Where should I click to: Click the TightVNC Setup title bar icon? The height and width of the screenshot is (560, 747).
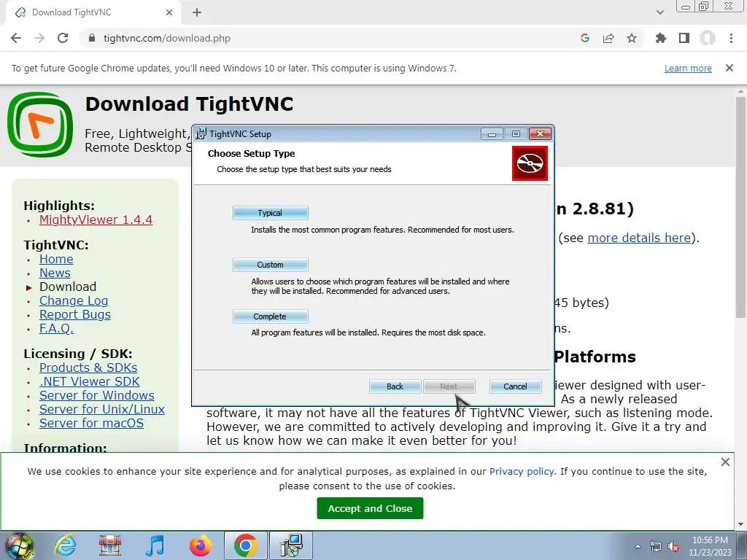pos(201,134)
